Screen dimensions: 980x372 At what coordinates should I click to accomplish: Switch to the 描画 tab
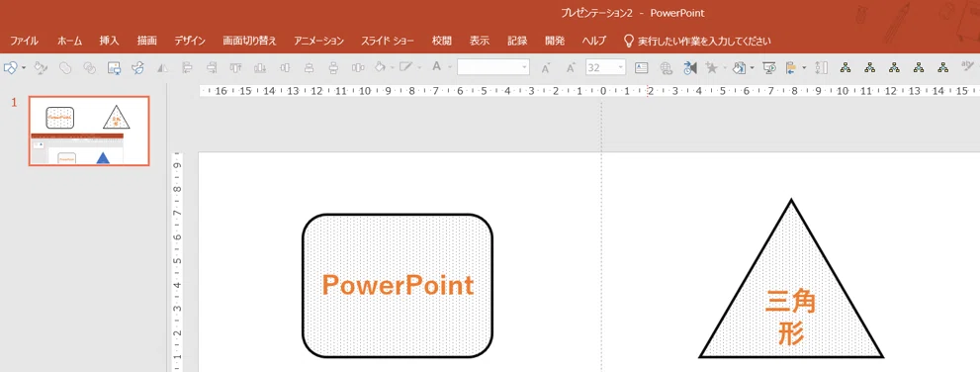(147, 42)
